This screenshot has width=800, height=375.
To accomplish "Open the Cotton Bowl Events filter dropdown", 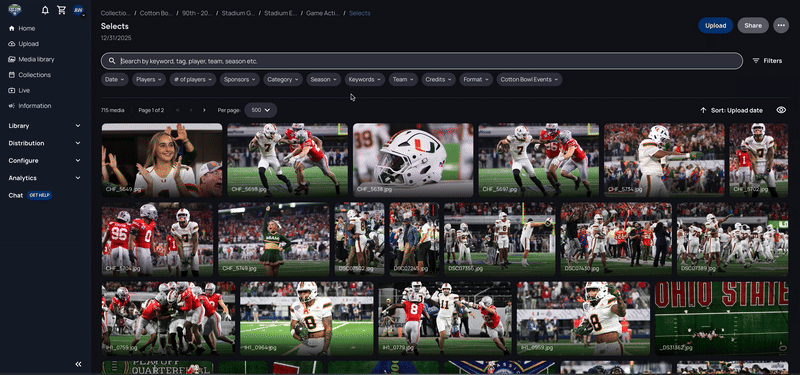I will [x=529, y=80].
